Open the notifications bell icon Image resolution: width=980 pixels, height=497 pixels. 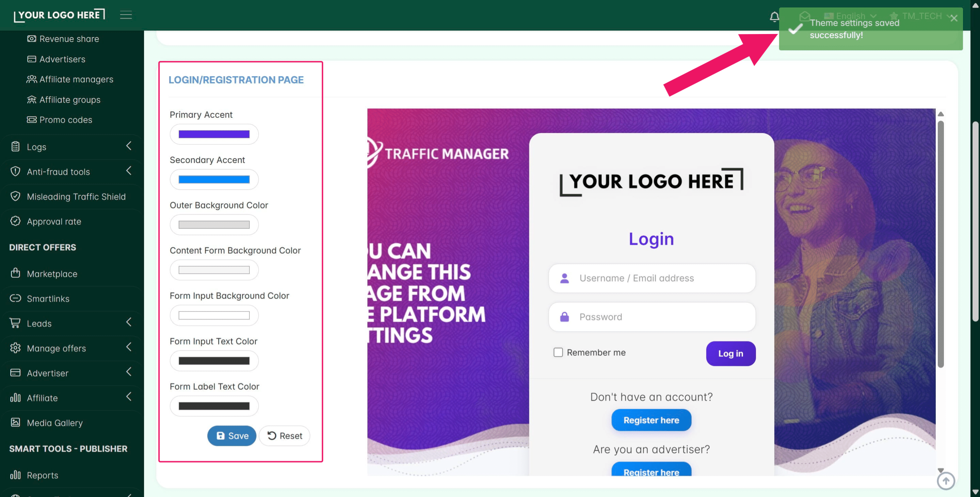point(774,16)
